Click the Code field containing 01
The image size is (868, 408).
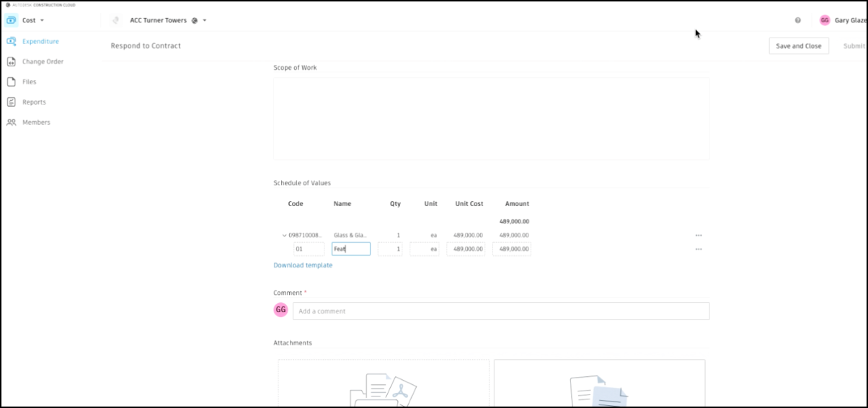309,249
